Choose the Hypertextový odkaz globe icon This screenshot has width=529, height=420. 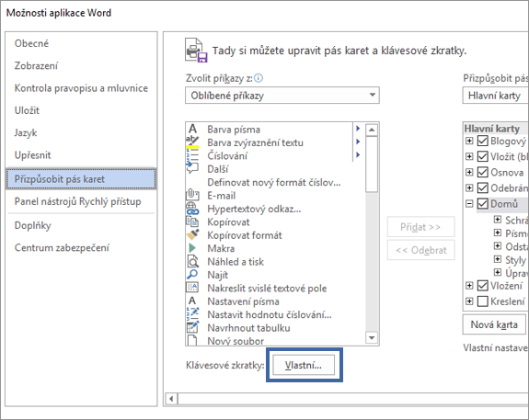coord(192,209)
